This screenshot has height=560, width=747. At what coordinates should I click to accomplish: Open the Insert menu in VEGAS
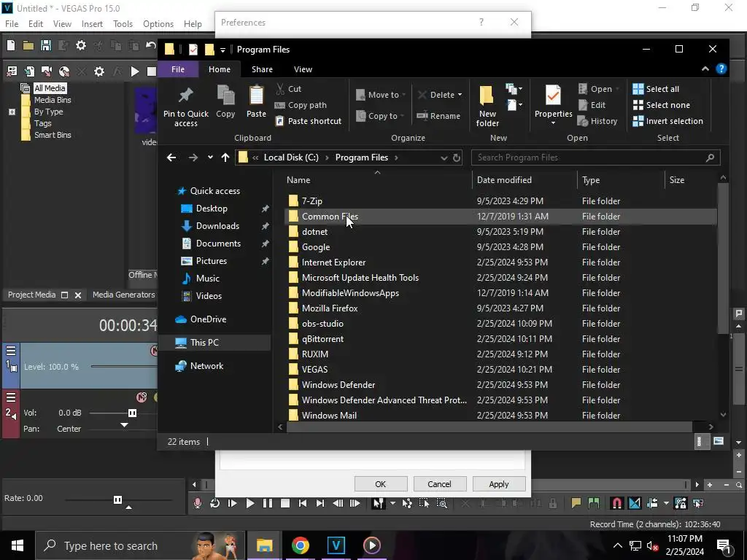[92, 24]
